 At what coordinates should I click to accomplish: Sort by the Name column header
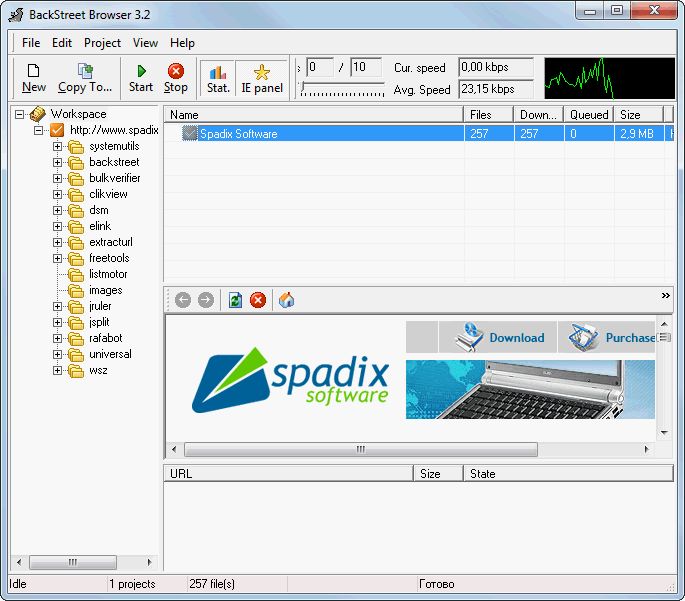coord(313,115)
